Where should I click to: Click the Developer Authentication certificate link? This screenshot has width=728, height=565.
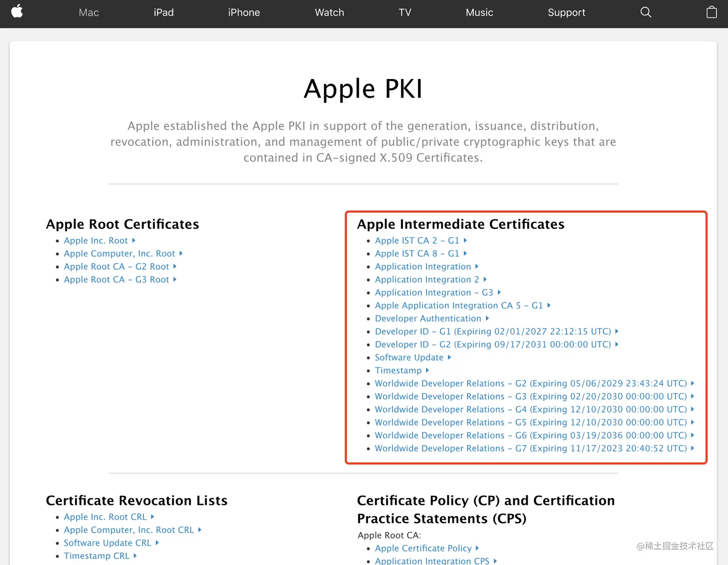428,318
